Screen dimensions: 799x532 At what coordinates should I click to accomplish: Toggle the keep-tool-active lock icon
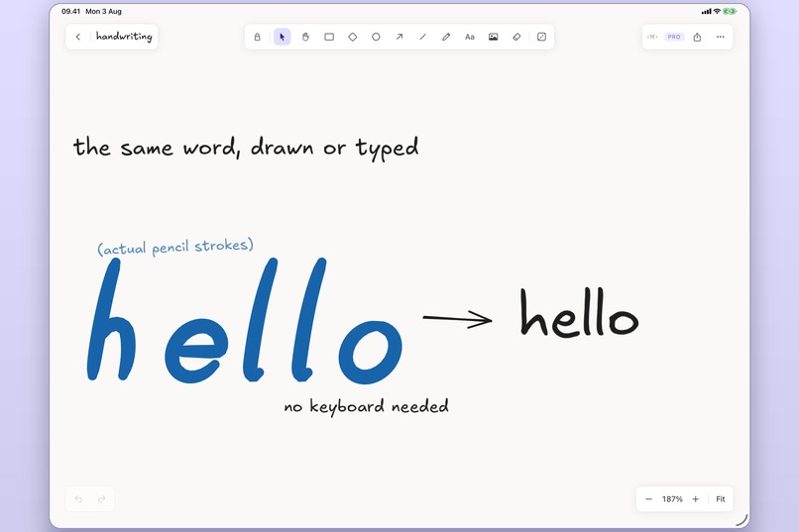pos(258,37)
